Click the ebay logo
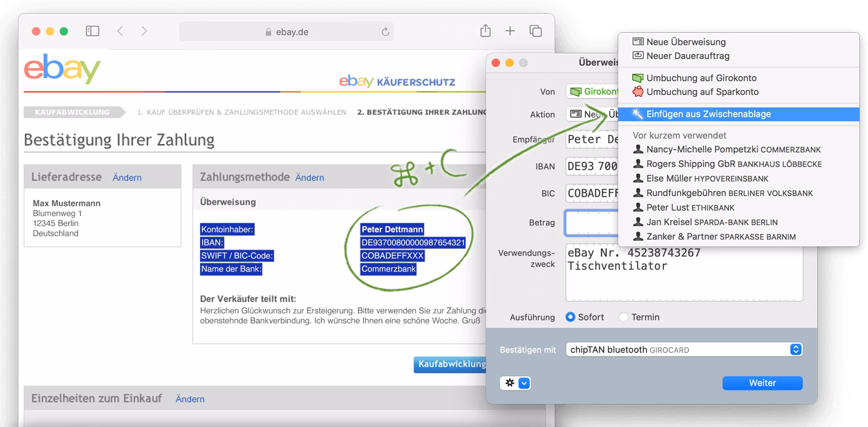Image resolution: width=868 pixels, height=427 pixels. tap(62, 69)
